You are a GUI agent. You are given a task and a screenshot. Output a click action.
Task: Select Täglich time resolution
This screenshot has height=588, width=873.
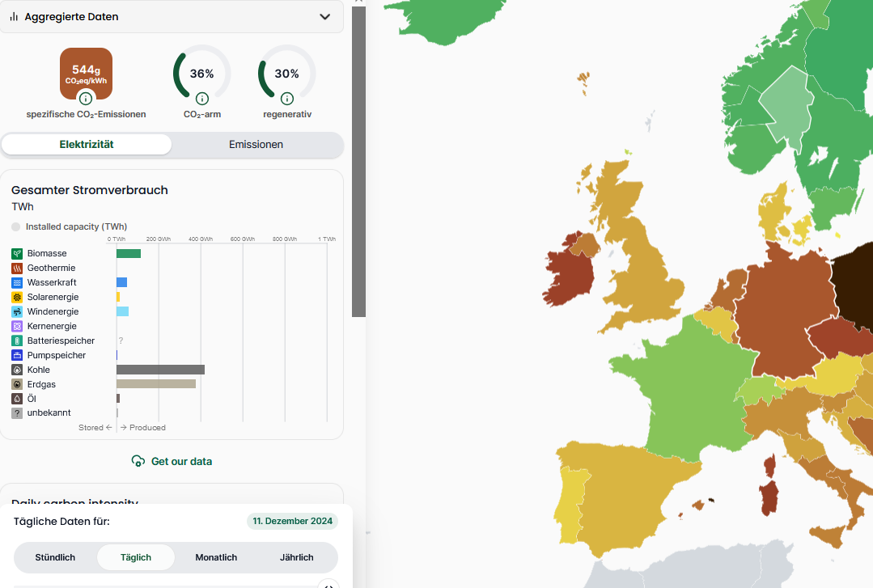coord(136,557)
